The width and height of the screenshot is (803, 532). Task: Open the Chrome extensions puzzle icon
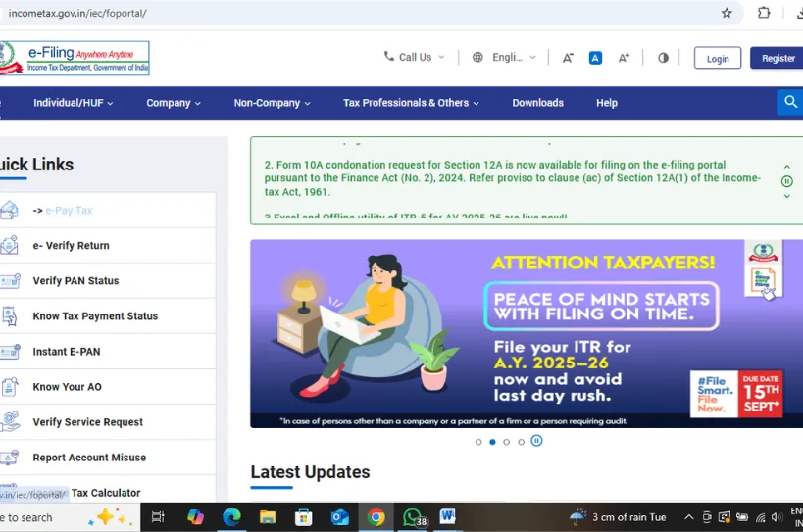tap(764, 13)
